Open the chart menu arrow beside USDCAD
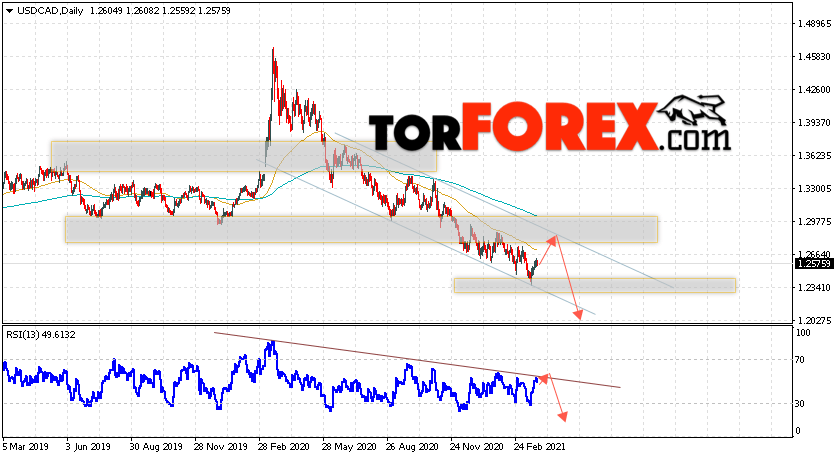Viewport: 838px width, 458px height. [x=10, y=11]
